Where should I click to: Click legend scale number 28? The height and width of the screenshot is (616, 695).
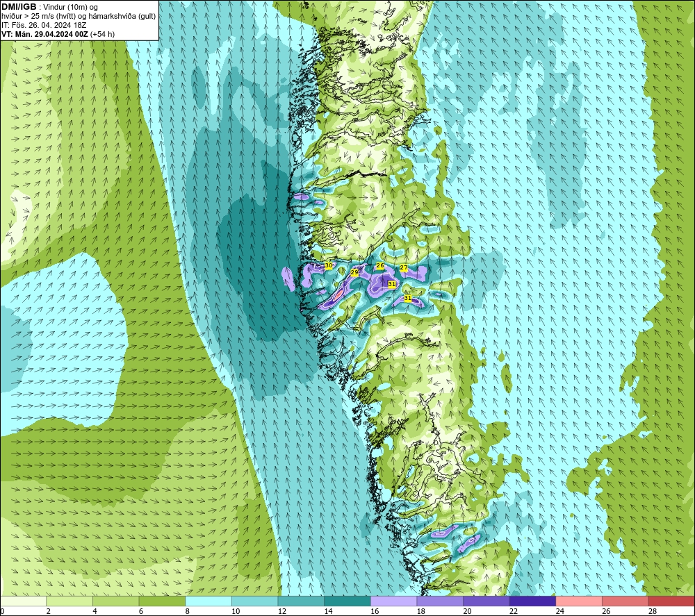pos(653,611)
